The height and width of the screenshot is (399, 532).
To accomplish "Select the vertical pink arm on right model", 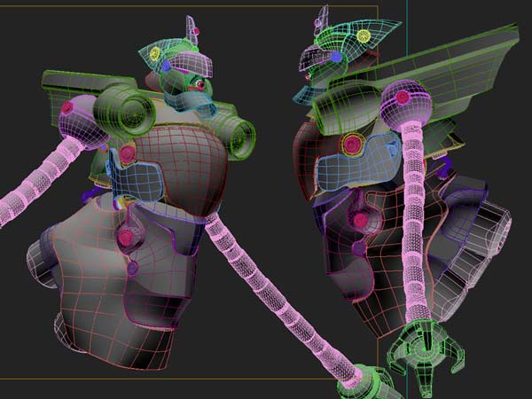I will point(415,222).
